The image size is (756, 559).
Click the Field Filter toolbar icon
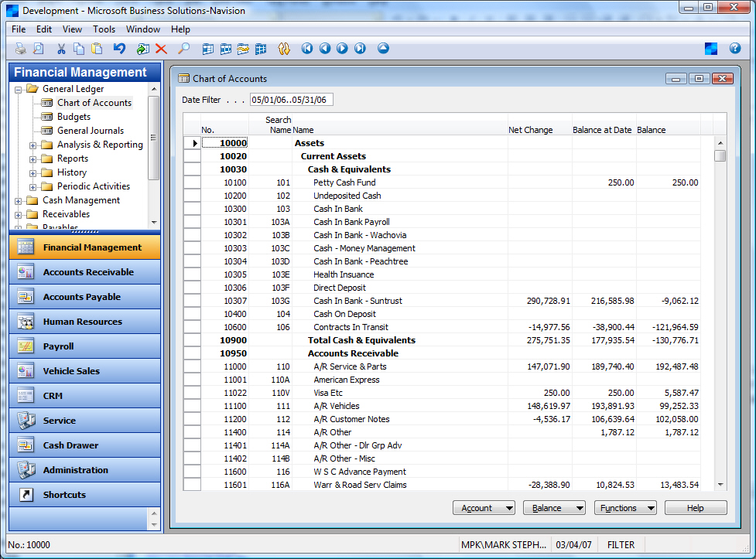(x=208, y=49)
